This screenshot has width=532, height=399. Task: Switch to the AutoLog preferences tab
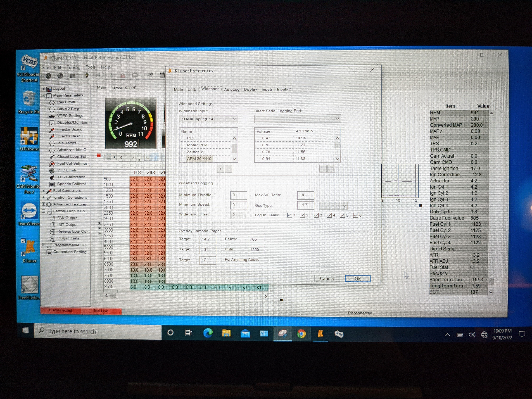[x=232, y=89]
